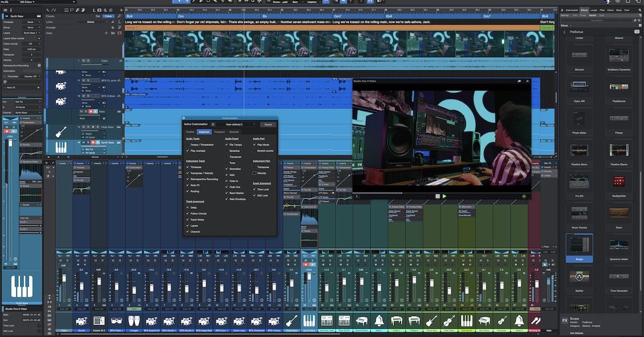Uncheck File Tempo under Audio Event
The image size is (644, 337).
pos(226,145)
